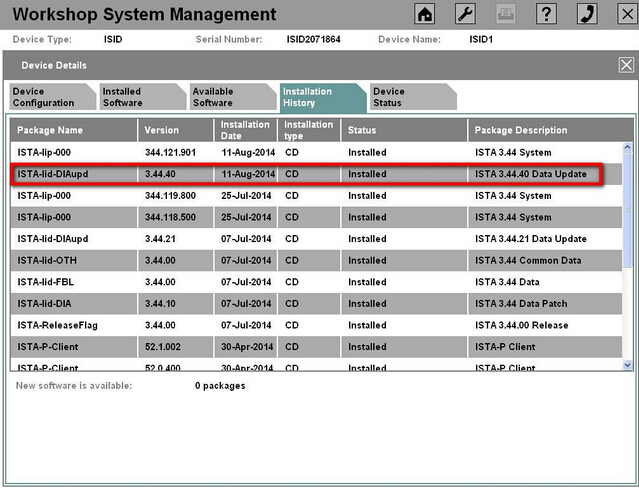Open the wrench settings icon
The width and height of the screenshot is (639, 488).
click(x=465, y=14)
